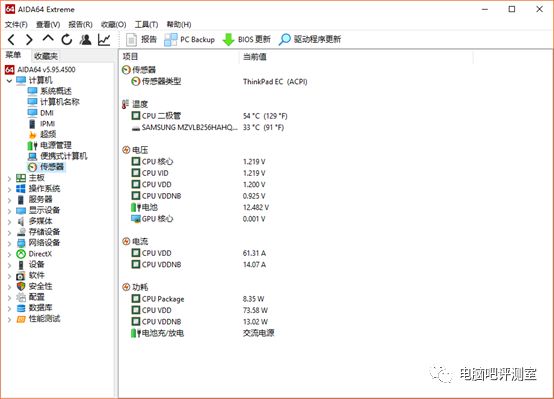
Task: Click the 61.31 A current value
Action: 254,253
